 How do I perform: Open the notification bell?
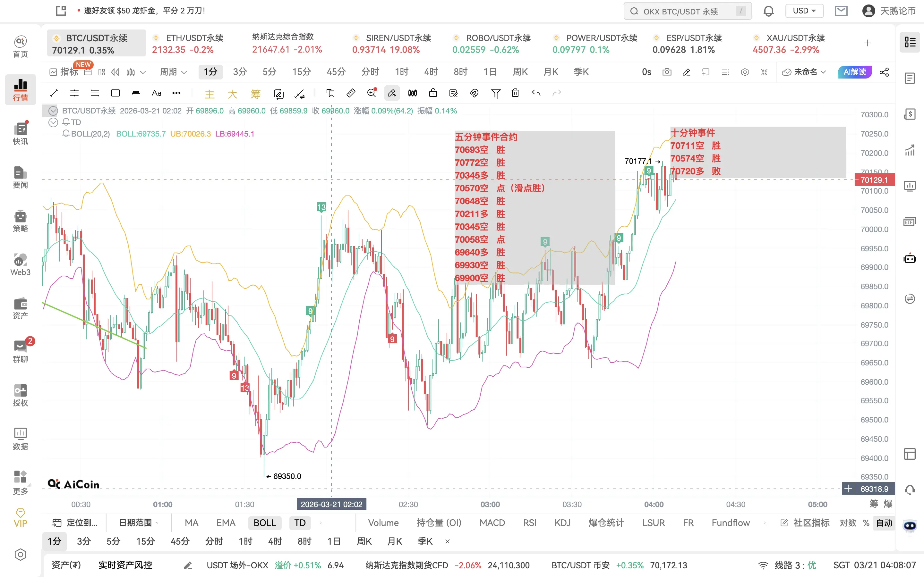pos(768,11)
